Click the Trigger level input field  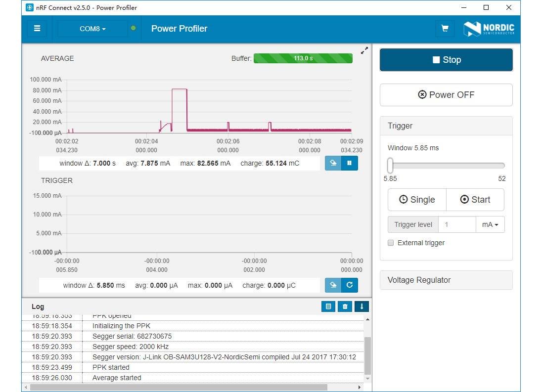[457, 224]
